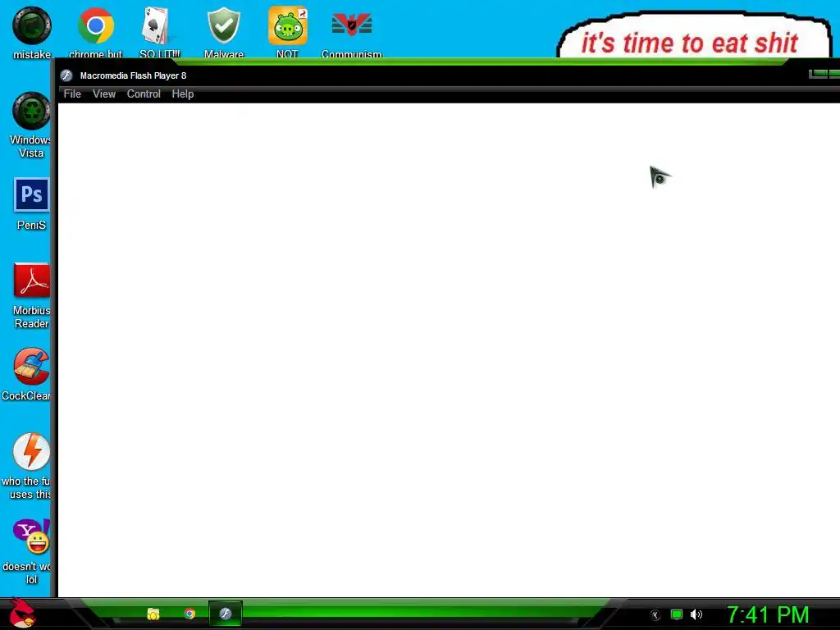Click the red 'it's time to eat' banner text

point(689,43)
